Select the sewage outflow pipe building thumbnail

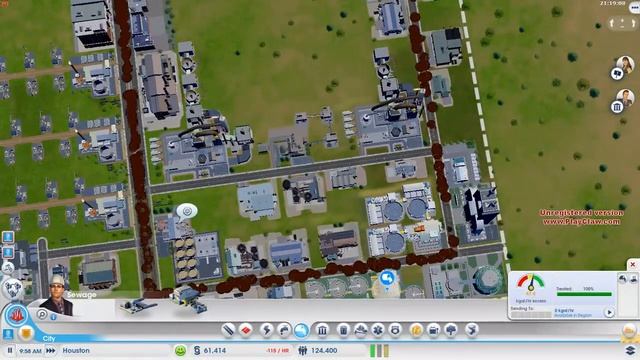(x=137, y=306)
